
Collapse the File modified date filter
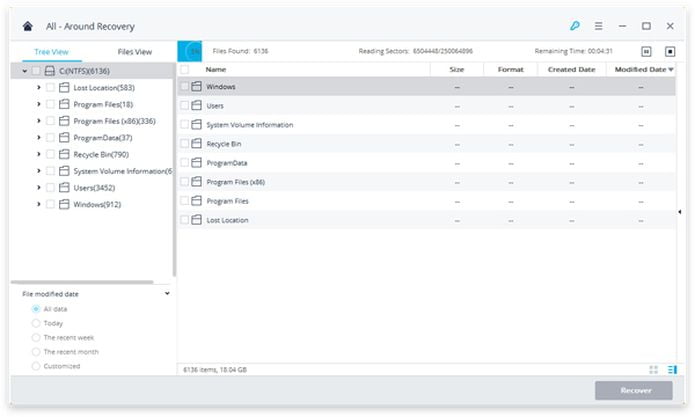(167, 293)
